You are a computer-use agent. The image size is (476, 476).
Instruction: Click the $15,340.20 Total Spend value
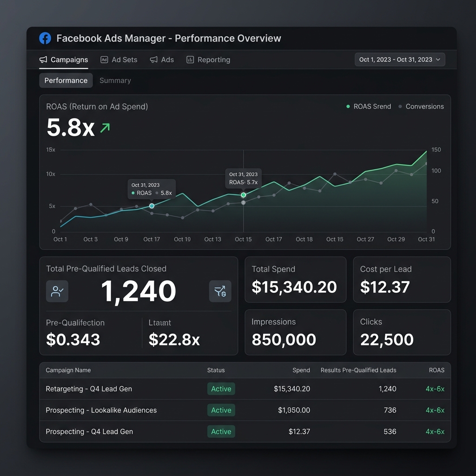coord(294,287)
